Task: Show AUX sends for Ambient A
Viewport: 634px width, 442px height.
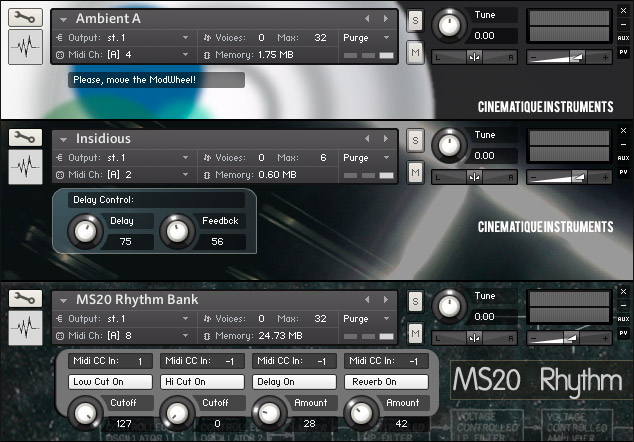Action: coord(623,38)
